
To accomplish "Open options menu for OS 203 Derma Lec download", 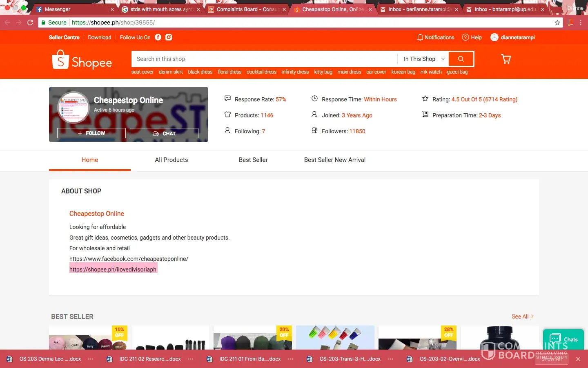I will (x=90, y=359).
